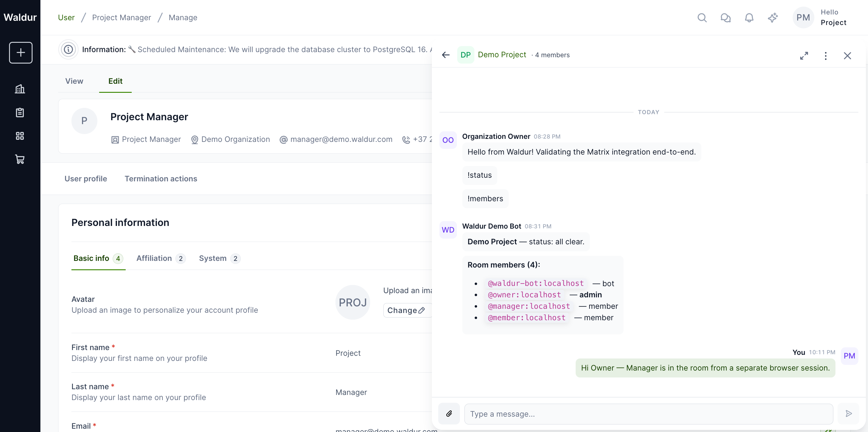
Task: Click the OO Organization Owner avatar
Action: point(448,140)
